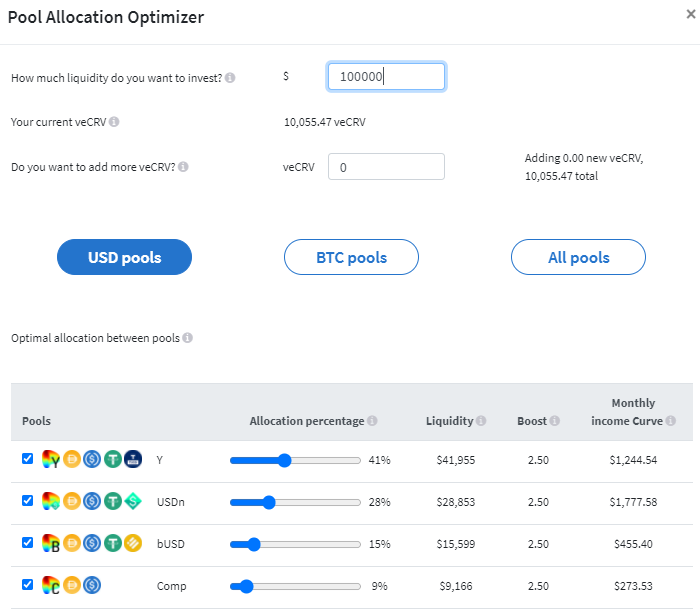Screen dimensions: 700x612
Task: Click the bUSD pool name
Action: (x=171, y=544)
